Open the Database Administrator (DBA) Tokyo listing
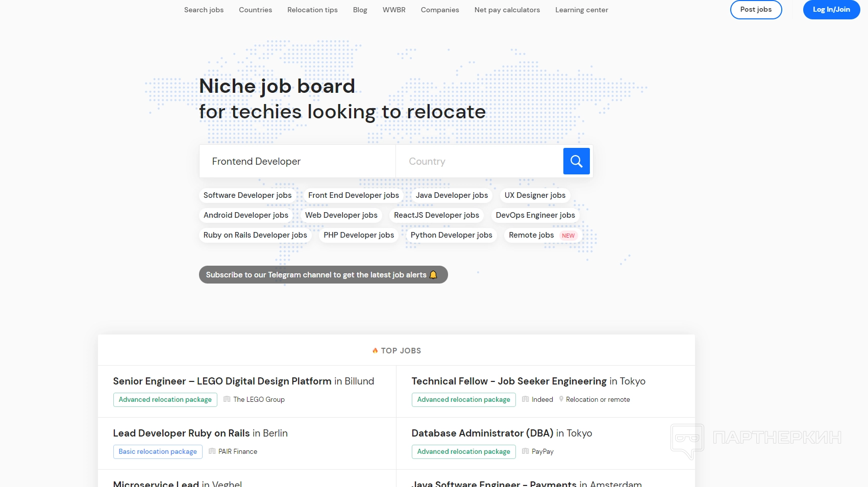868x487 pixels. (x=501, y=433)
